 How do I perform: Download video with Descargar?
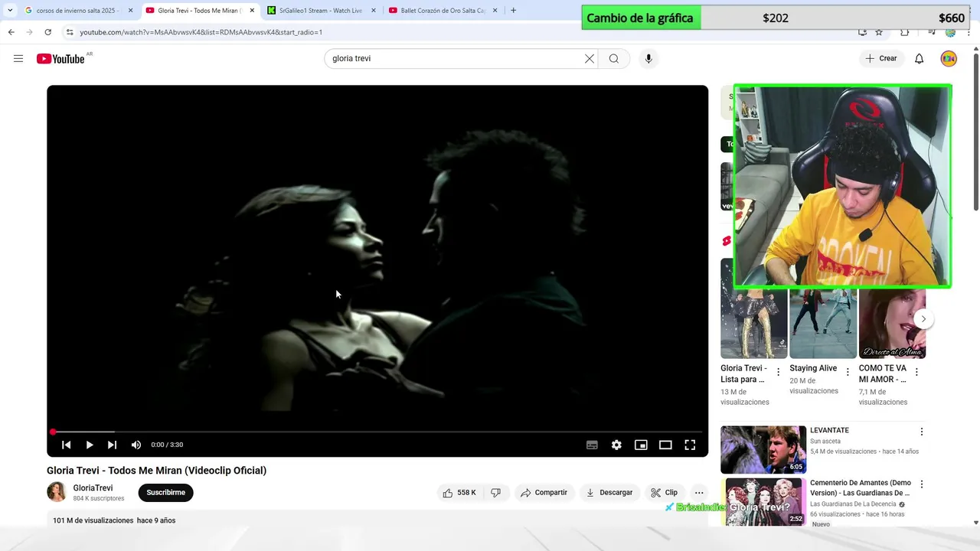point(609,493)
